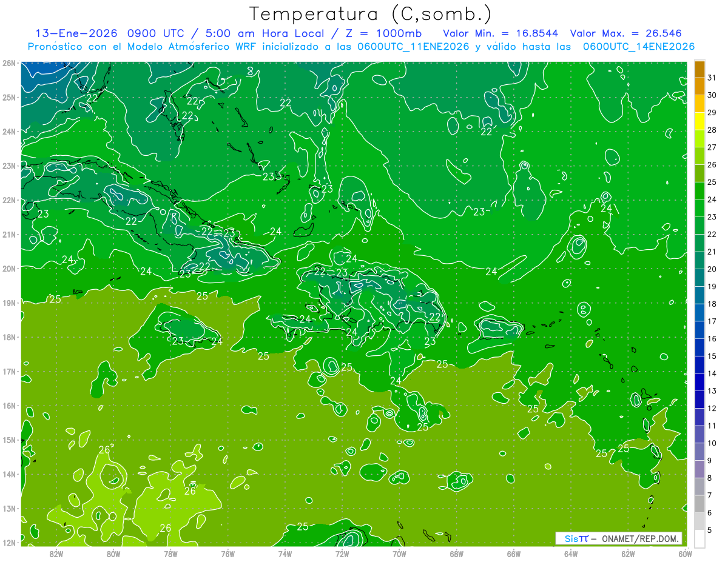Screen dimensions: 728x562
Task: Click the legend value 19
Action: (x=712, y=286)
